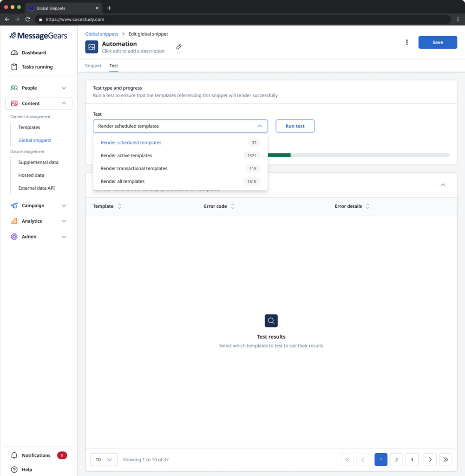Screen dimensions: 465x476
Task: Click the pencil edit description icon
Action: (x=179, y=47)
